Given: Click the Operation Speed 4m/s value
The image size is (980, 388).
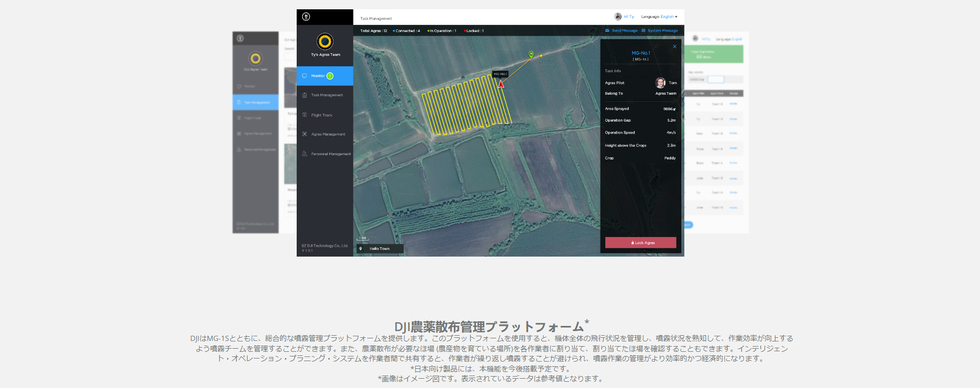Looking at the screenshot, I should pyautogui.click(x=671, y=132).
